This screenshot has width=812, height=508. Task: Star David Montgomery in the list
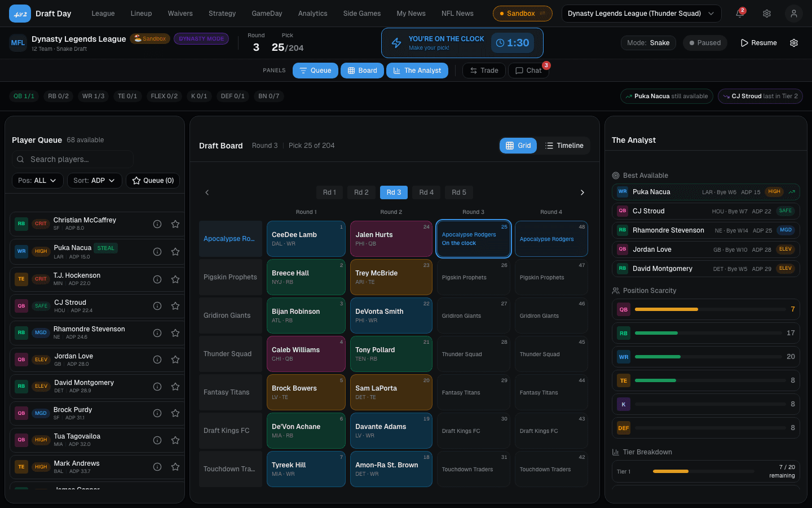pyautogui.click(x=175, y=387)
